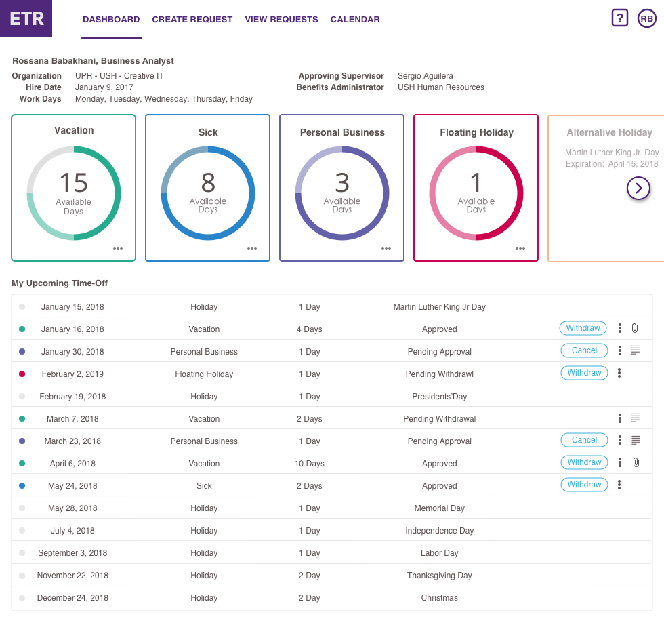Click the Vacation 15 available days ring
This screenshot has height=644, width=664.
74,193
